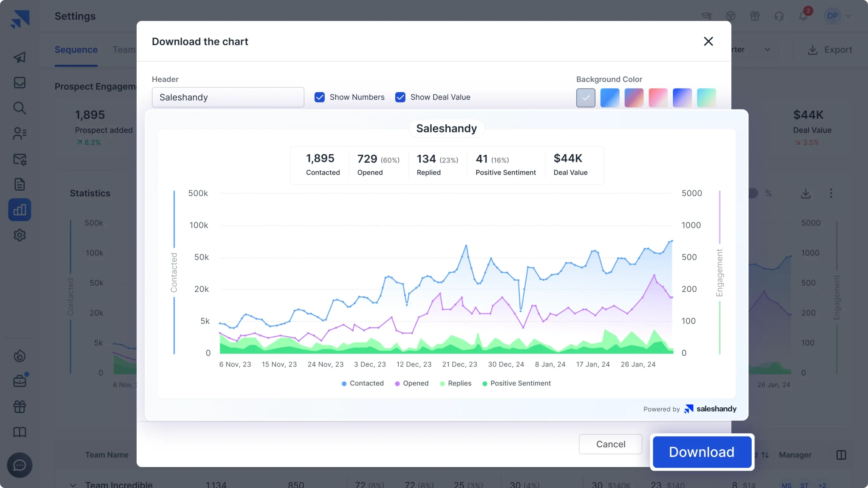Click the Positive Sentiment legend item

coord(516,383)
